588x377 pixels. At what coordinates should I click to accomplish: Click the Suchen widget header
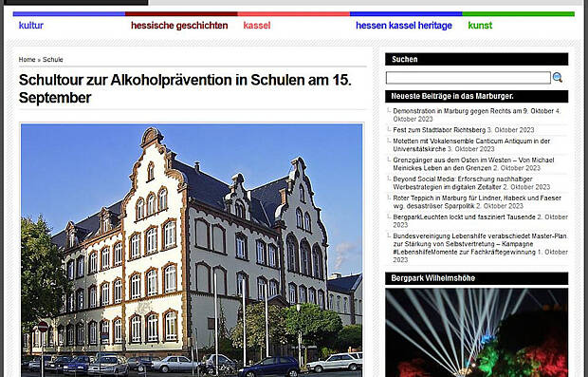coord(477,59)
